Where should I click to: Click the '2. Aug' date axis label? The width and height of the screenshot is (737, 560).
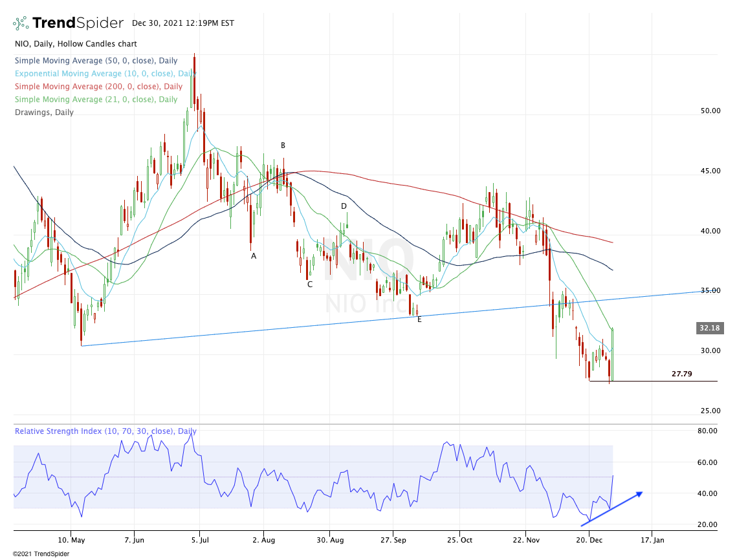[x=264, y=540]
